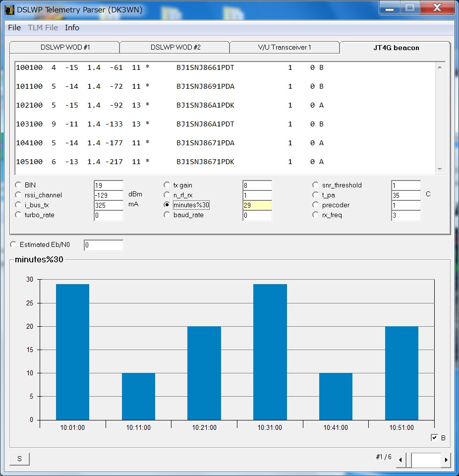Select the rssi_channel radio button
This screenshot has height=476, width=459.
click(x=18, y=195)
